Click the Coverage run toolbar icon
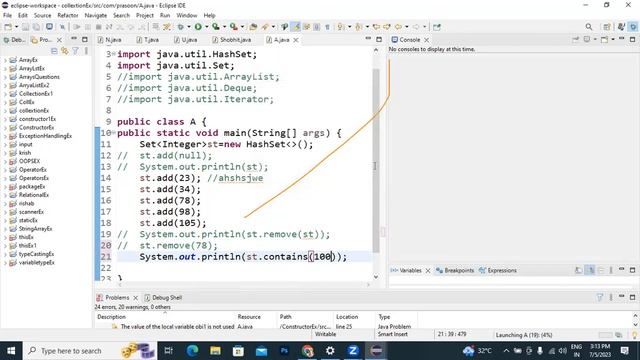The width and height of the screenshot is (640, 360). 216,27
